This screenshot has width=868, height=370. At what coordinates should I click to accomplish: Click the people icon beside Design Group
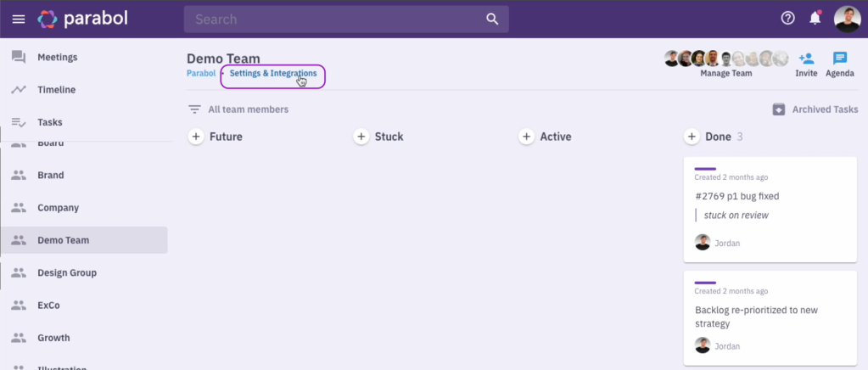pyautogui.click(x=19, y=272)
